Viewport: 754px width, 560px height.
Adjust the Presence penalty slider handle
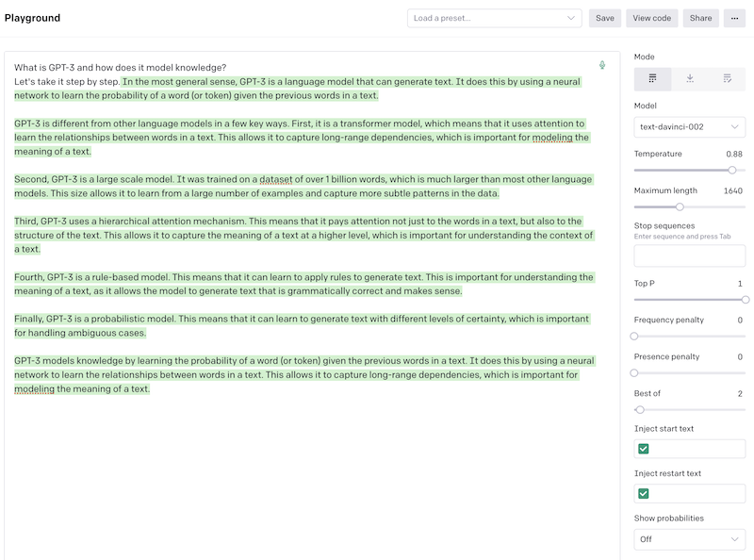pyautogui.click(x=634, y=372)
